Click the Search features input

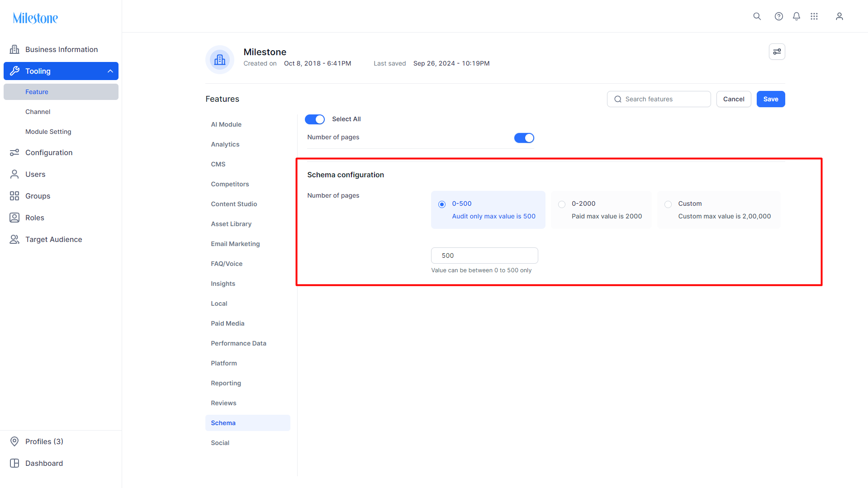point(659,99)
